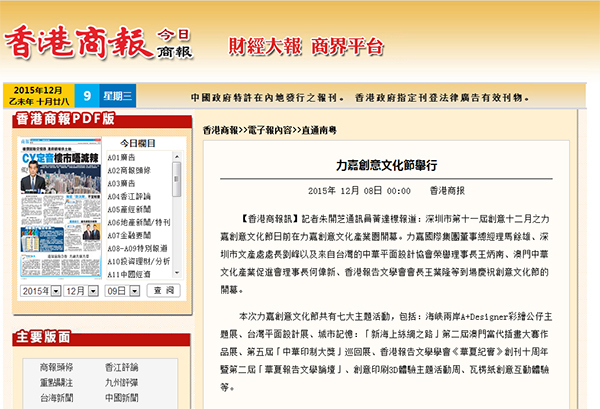Open 香江評論 under 主要版面
Screen dimensions: 600x409
click(121, 367)
